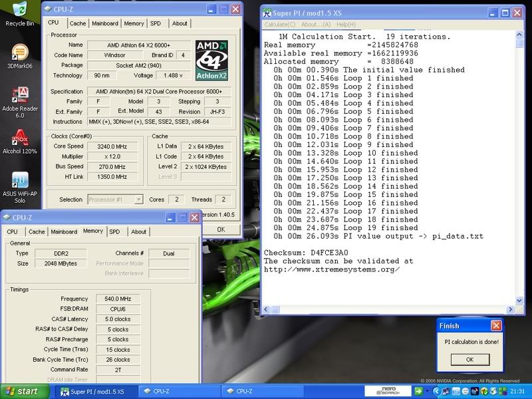The image size is (532, 399).
Task: Click the memory Frequency value "540.0 MHz"
Action: click(118, 299)
